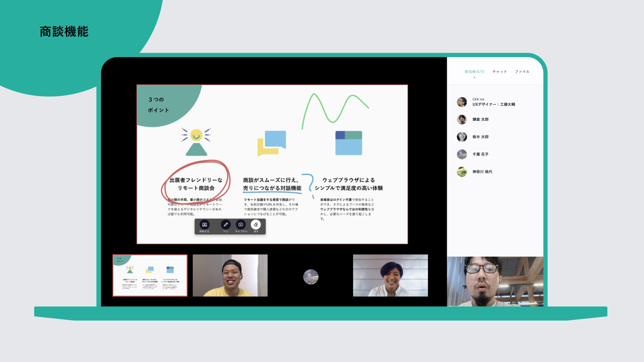Select the ペン pen tool
The width and height of the screenshot is (644, 362).
pos(226,224)
